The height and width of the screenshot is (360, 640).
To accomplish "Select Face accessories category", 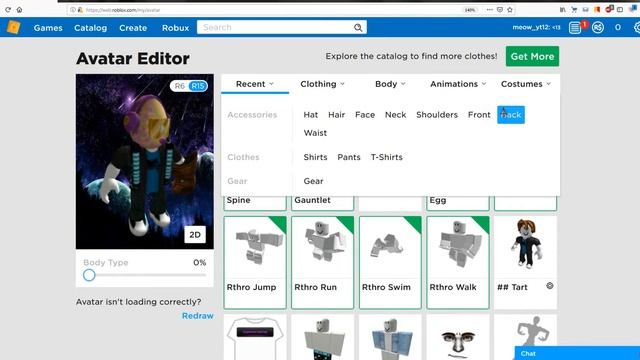I will [x=365, y=115].
